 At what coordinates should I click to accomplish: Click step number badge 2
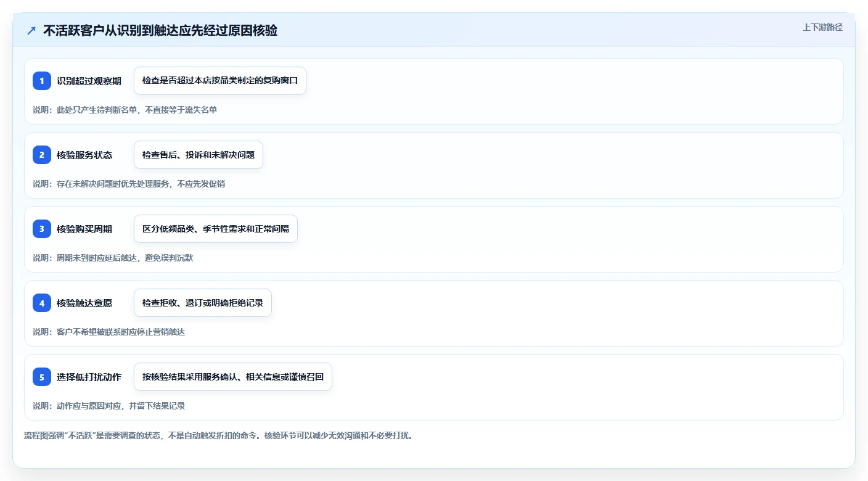42,155
